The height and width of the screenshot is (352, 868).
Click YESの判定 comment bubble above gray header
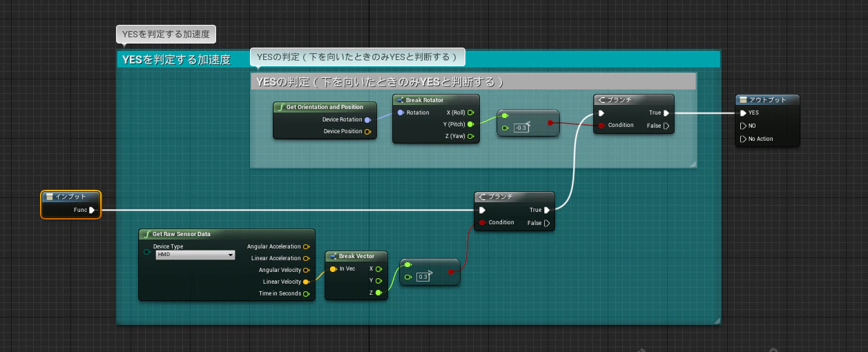(358, 57)
